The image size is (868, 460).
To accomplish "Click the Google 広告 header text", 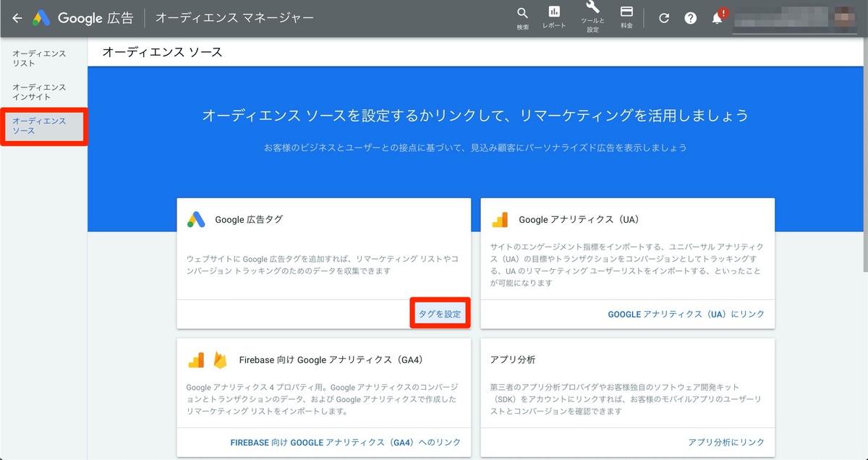I will coord(95,18).
